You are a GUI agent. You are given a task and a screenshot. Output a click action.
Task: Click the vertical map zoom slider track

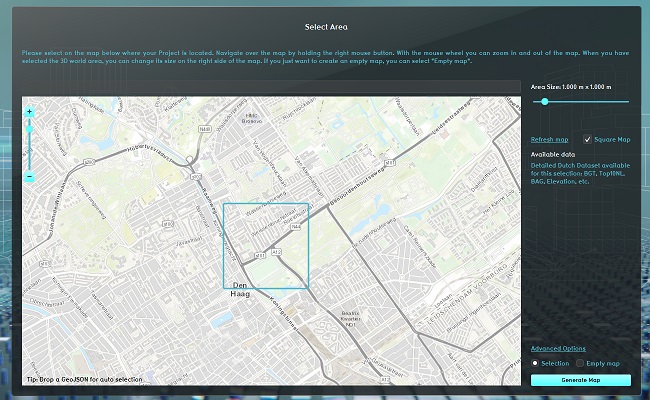pyautogui.click(x=30, y=150)
